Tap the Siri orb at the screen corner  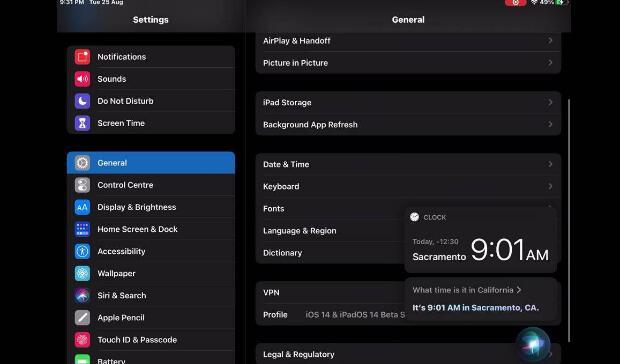pos(533,345)
